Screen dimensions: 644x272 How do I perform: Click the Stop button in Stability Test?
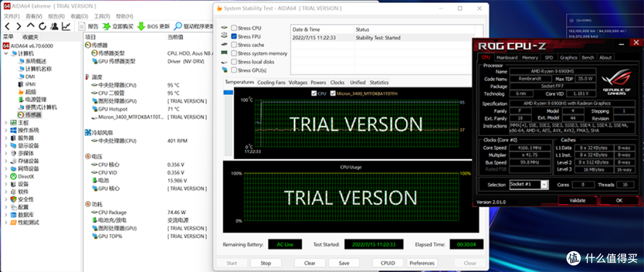pos(266,263)
